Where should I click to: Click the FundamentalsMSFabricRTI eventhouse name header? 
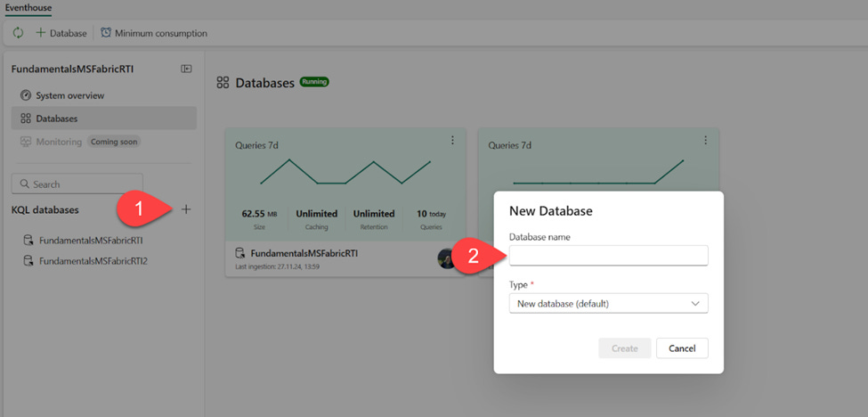tap(72, 69)
